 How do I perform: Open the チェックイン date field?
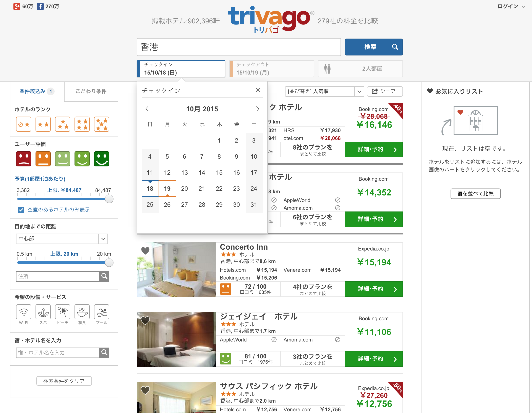[181, 69]
